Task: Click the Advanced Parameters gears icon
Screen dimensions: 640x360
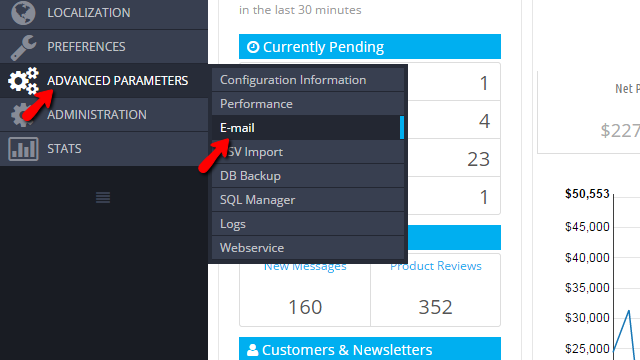Action: point(24,81)
